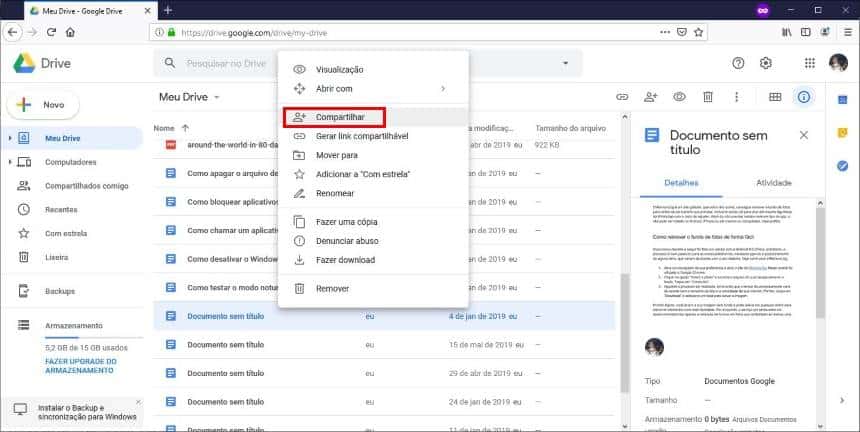Click Armazenamento in the sidebar

[x=73, y=325]
